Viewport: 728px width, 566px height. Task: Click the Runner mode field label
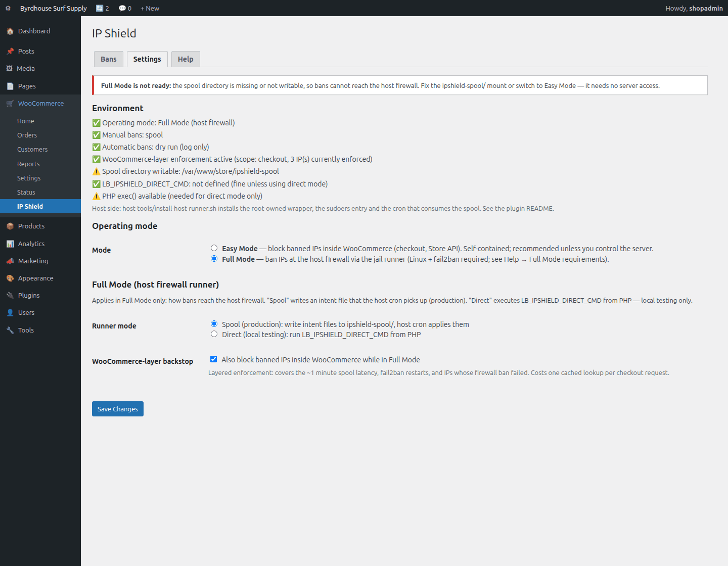114,326
